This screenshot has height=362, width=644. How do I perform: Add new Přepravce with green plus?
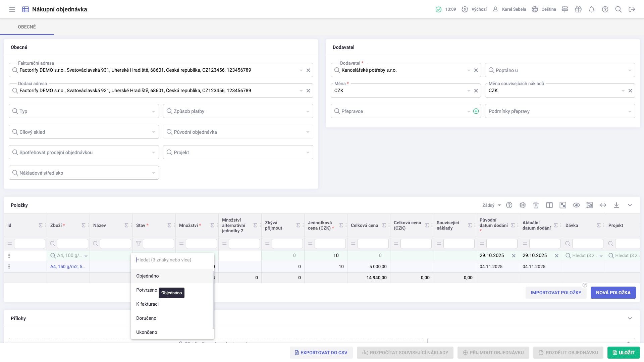click(x=476, y=111)
